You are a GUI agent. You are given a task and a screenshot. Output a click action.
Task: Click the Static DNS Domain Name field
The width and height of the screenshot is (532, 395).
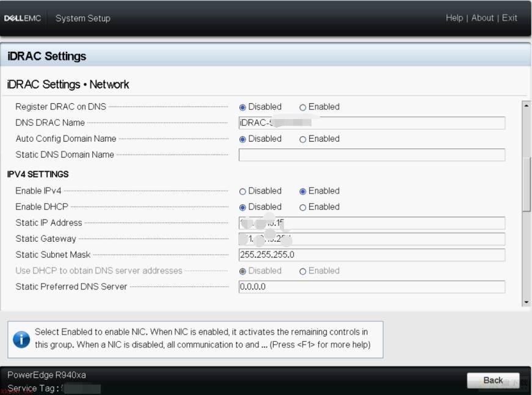[372, 155]
